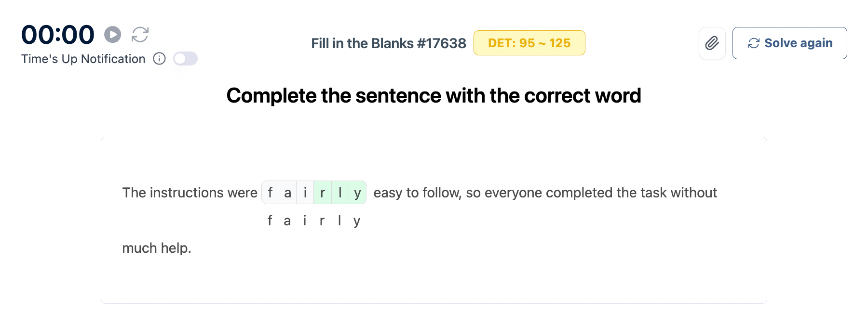Select the first blank box containing "f"
Screen dimensions: 868x312
click(271, 193)
